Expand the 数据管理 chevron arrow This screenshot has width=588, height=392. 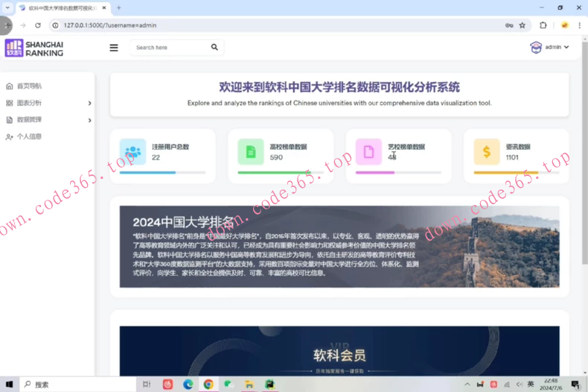[89, 120]
